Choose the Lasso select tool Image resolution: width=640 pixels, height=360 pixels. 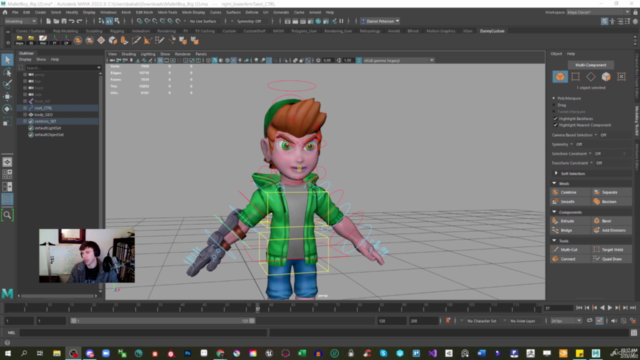7,72
